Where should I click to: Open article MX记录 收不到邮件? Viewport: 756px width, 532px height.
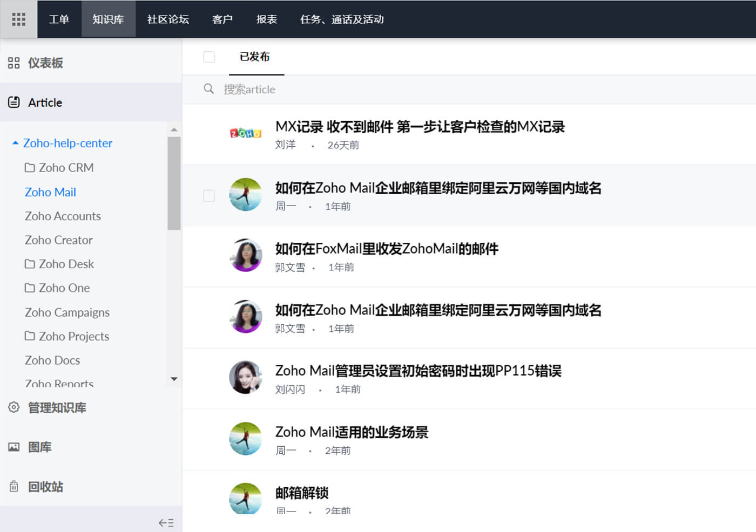(420, 127)
